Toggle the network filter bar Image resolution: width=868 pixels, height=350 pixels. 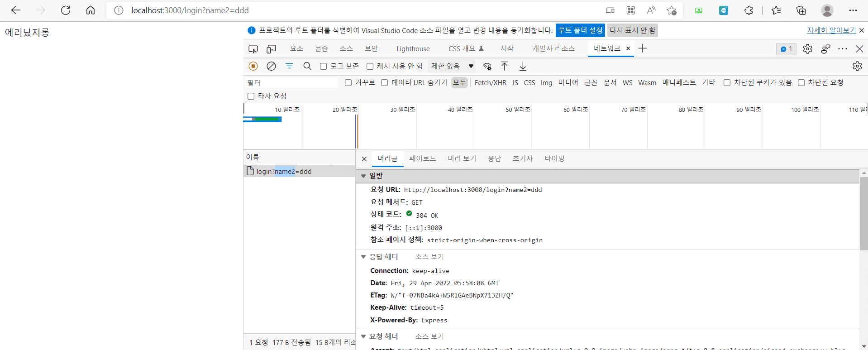click(x=289, y=66)
